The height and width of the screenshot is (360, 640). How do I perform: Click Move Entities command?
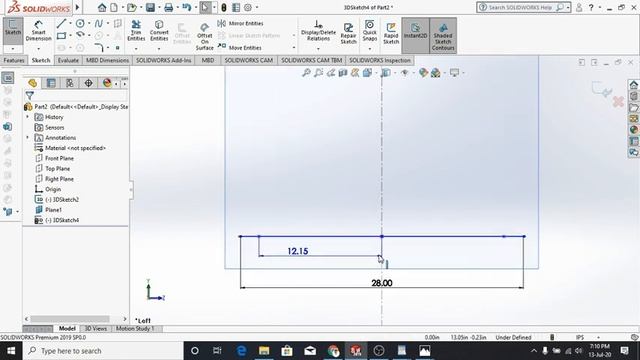[240, 47]
